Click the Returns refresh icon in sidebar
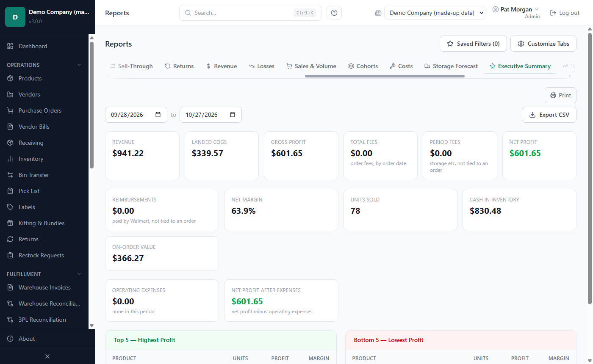 10,239
